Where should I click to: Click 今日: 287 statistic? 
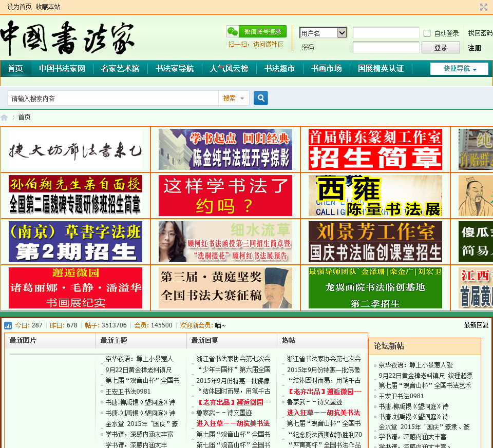tap(29, 325)
